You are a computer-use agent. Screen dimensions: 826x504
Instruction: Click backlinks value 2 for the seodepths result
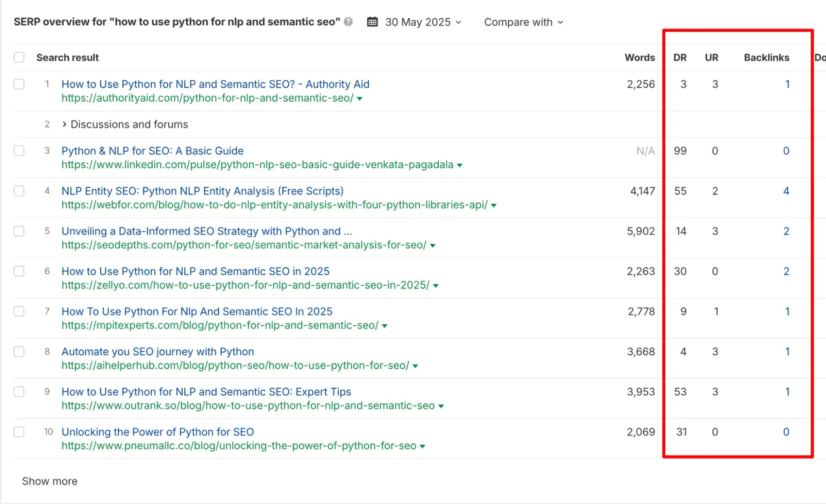click(786, 231)
